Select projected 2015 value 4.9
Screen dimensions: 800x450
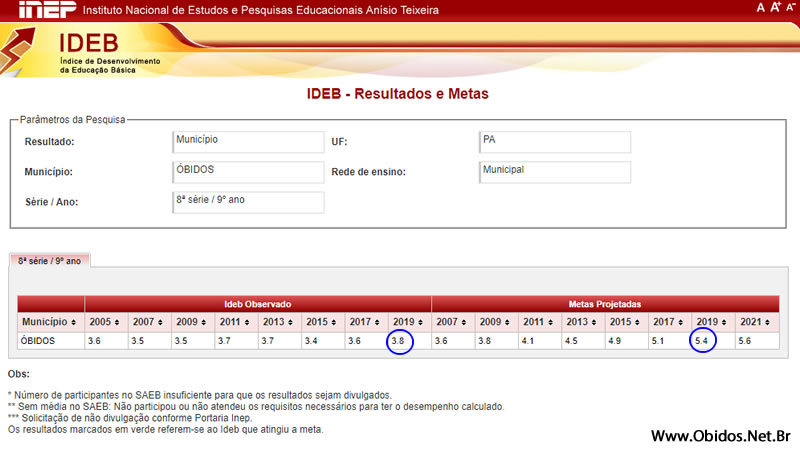coord(627,341)
